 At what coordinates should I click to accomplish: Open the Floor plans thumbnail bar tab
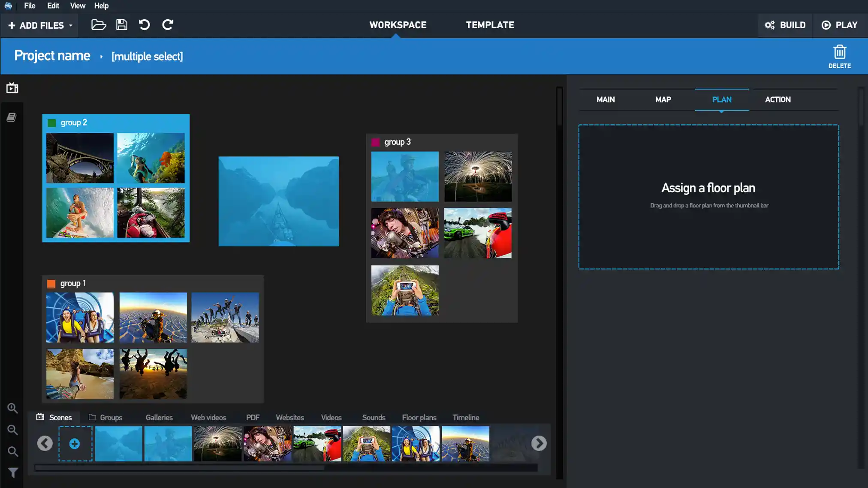click(x=419, y=417)
